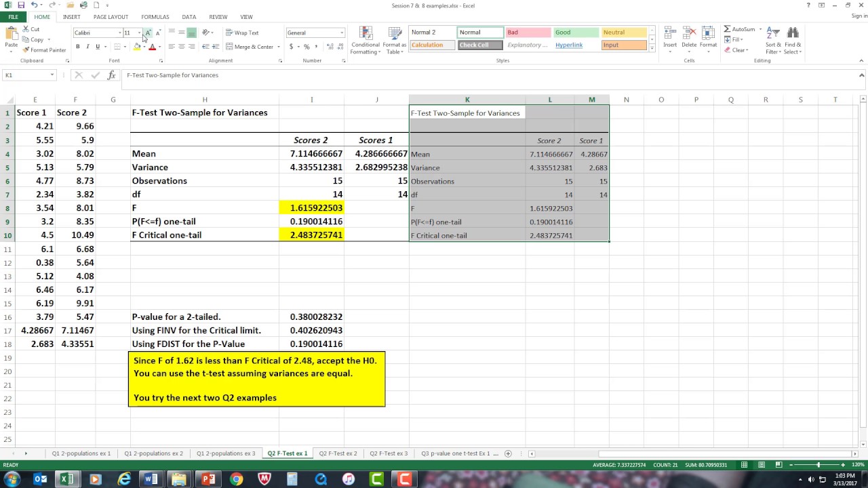This screenshot has height=488, width=868.
Task: Open Sort & Filter menu
Action: [773, 40]
